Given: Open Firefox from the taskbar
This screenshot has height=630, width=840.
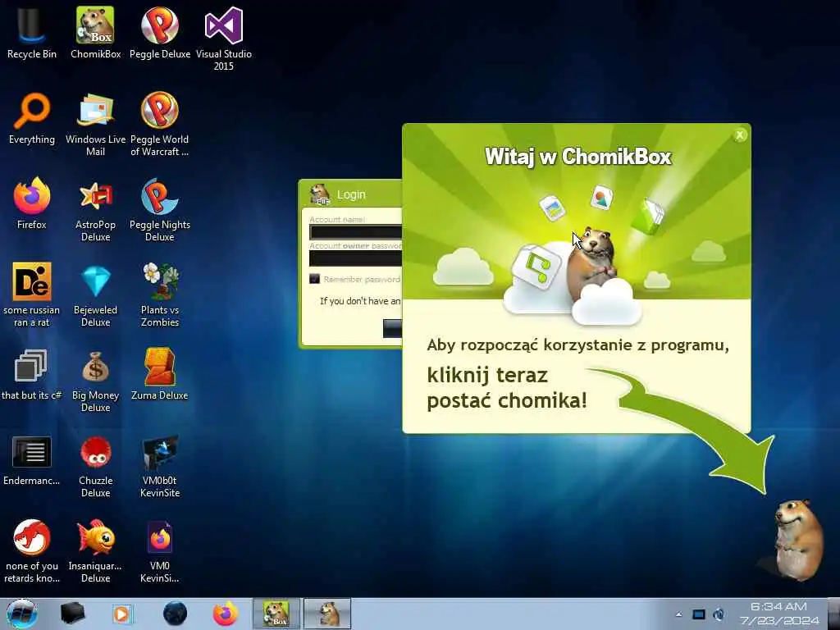Looking at the screenshot, I should 226,614.
